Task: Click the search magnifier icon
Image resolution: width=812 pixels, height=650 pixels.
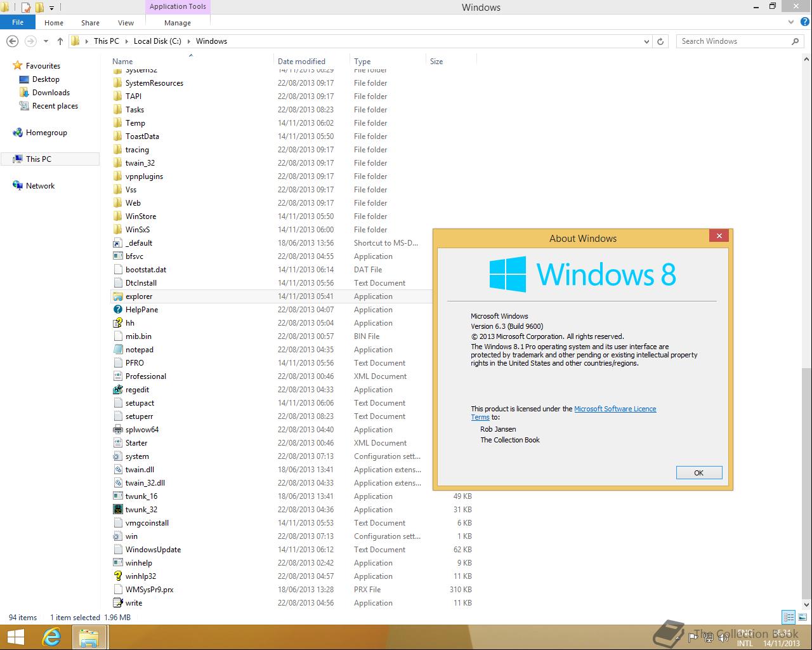Action: click(x=795, y=41)
